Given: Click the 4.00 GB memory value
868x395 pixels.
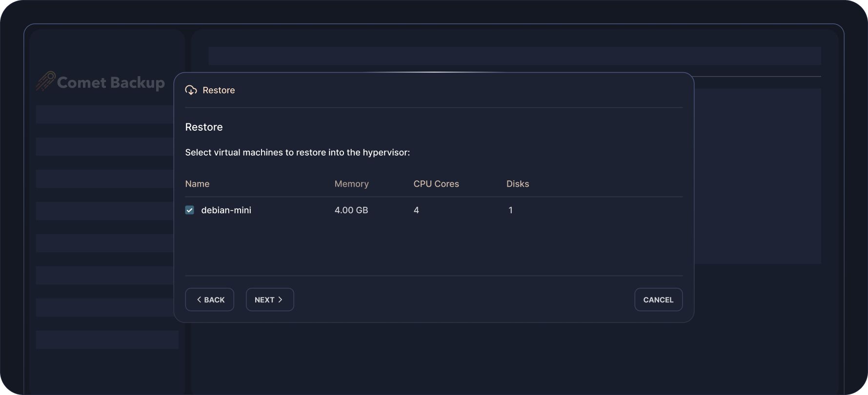Looking at the screenshot, I should 351,210.
